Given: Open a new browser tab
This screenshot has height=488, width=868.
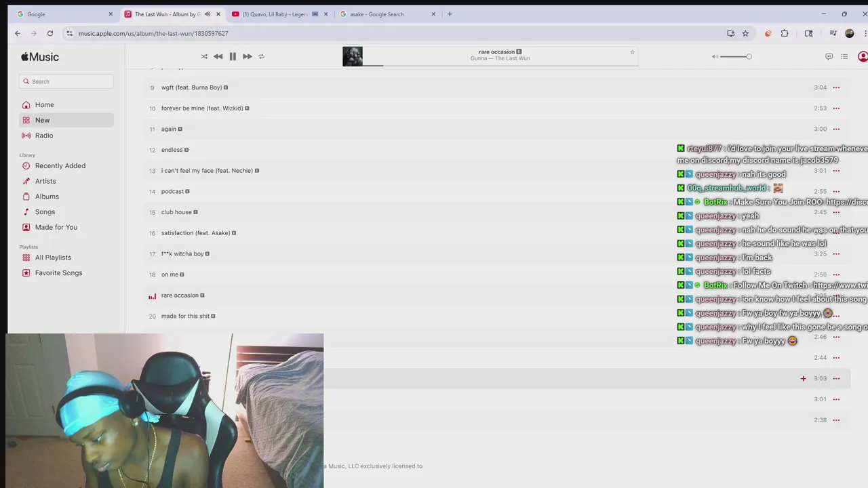Looking at the screenshot, I should tap(450, 14).
